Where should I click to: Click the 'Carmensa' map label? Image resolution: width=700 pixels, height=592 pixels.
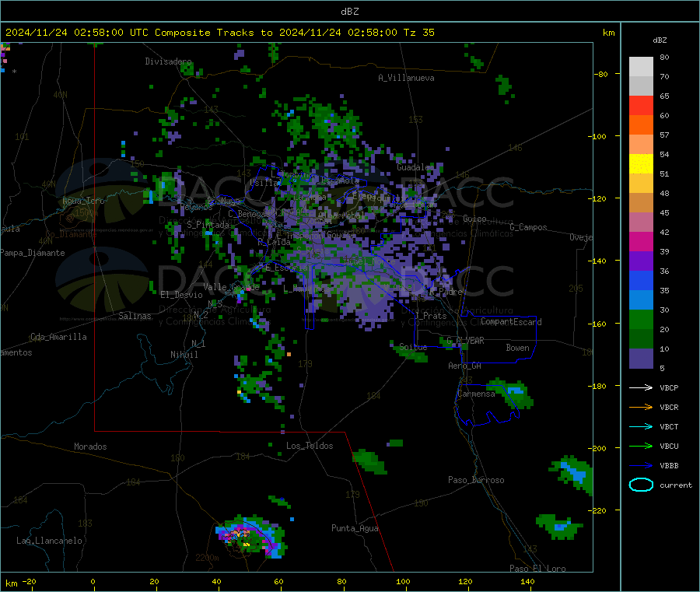pyautogui.click(x=476, y=394)
